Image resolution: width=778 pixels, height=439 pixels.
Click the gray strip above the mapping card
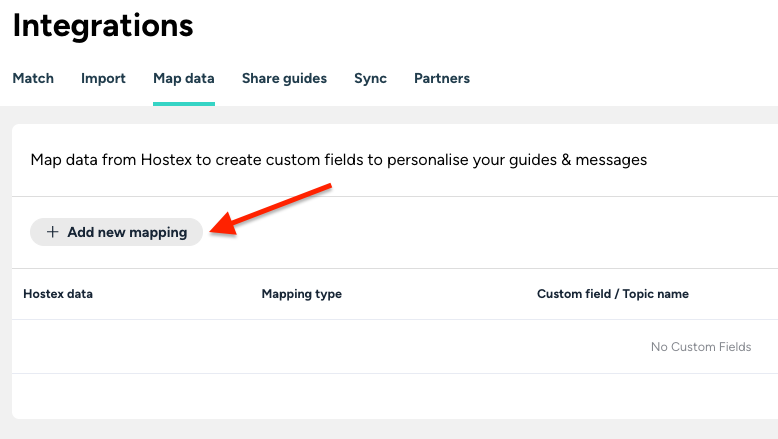(390, 115)
